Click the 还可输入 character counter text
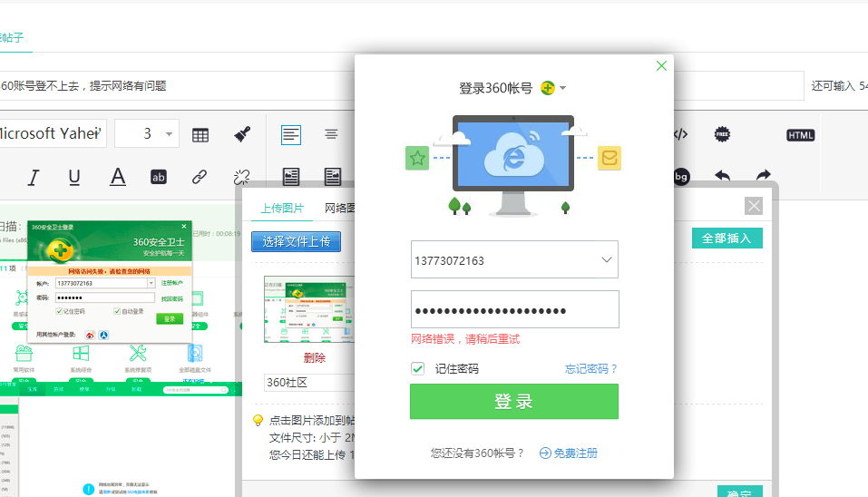Viewport: 868px width, 497px height. coord(839,86)
